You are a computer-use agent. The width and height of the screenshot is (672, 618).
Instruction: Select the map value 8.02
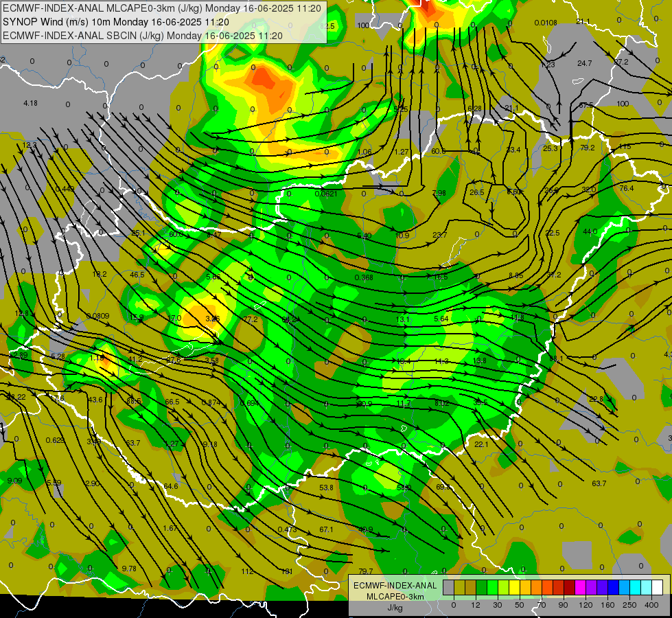click(x=442, y=403)
